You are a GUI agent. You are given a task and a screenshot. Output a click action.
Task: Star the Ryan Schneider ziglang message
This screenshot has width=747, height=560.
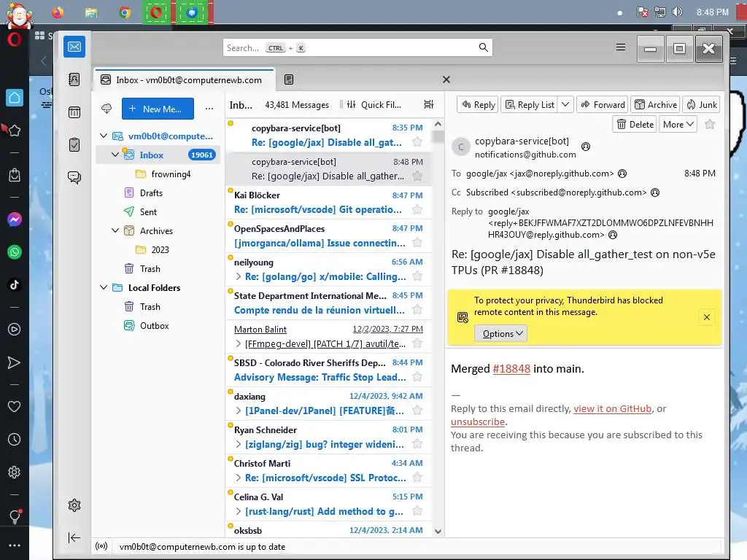(x=417, y=444)
